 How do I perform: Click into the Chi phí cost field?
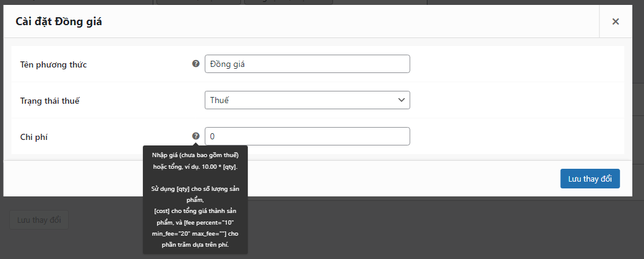307,136
